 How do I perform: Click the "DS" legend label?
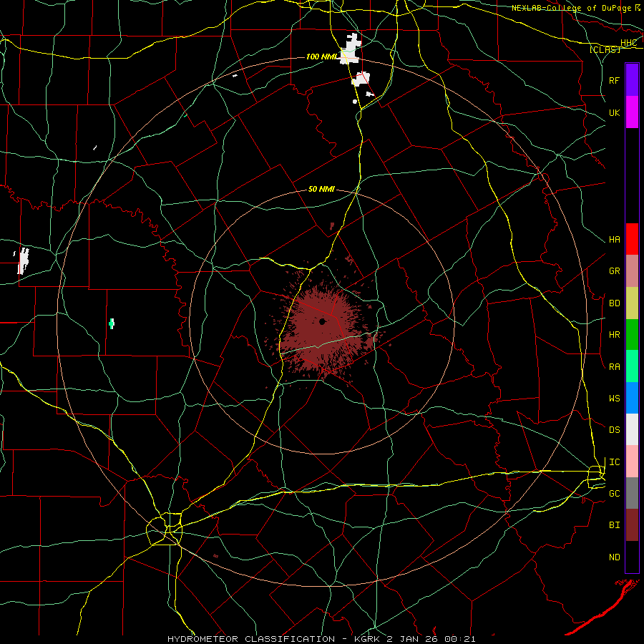[615, 430]
